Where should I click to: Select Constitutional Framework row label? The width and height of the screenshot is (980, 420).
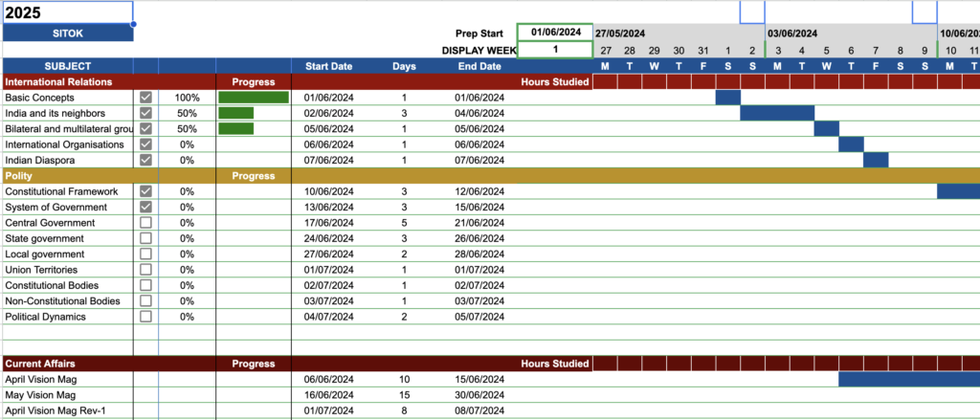pos(61,191)
